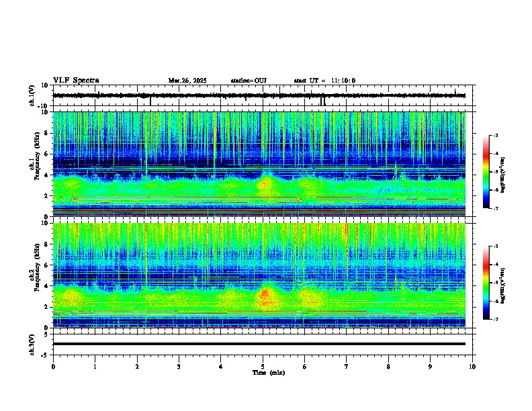Click time axis tick label "5"
Viewport: 532px width, 411px height.
tap(263, 367)
